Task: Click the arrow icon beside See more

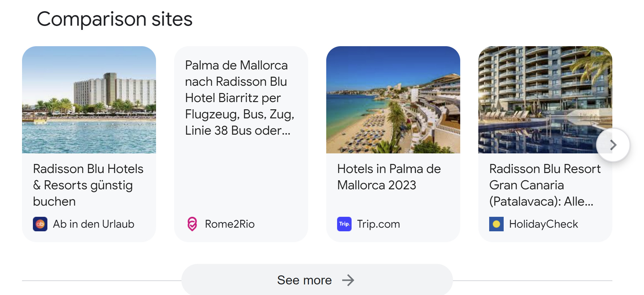Action: click(348, 280)
